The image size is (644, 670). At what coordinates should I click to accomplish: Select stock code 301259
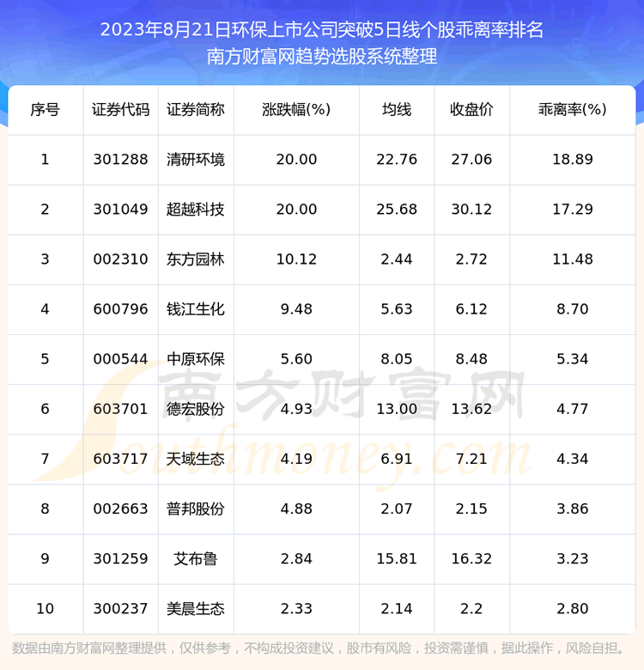(x=120, y=559)
